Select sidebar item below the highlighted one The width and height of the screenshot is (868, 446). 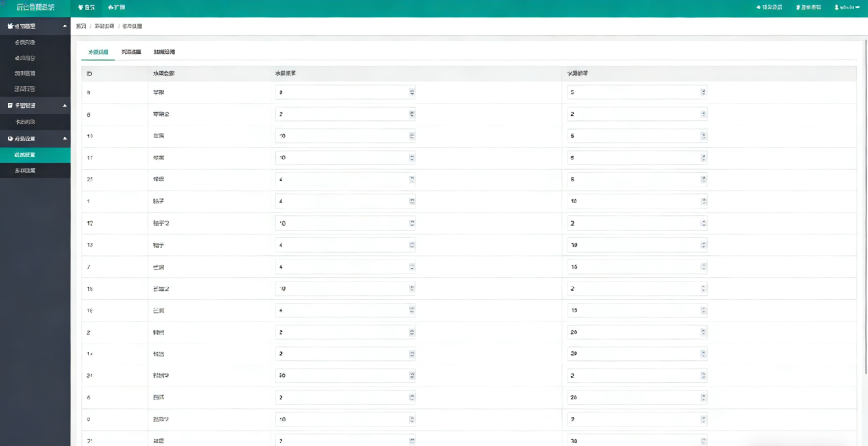click(25, 170)
